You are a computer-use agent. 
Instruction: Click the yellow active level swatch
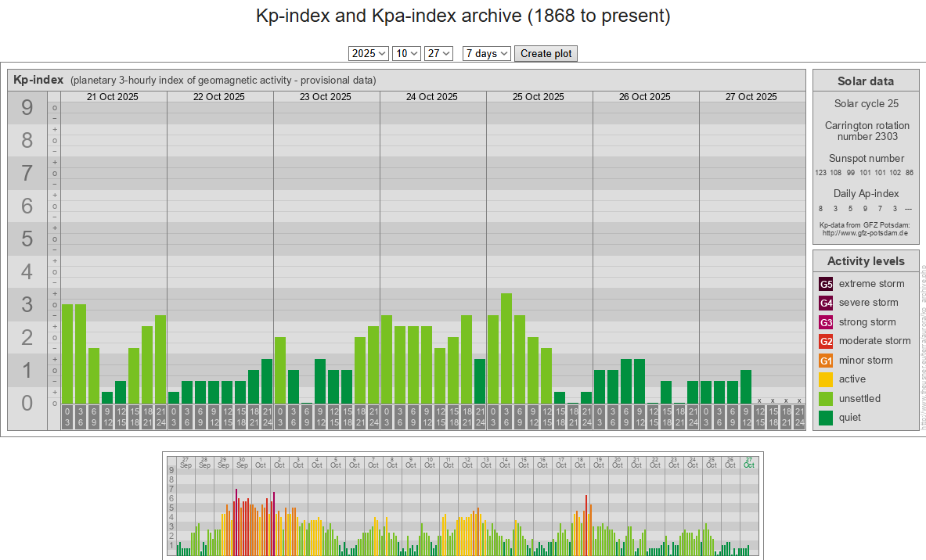point(826,379)
